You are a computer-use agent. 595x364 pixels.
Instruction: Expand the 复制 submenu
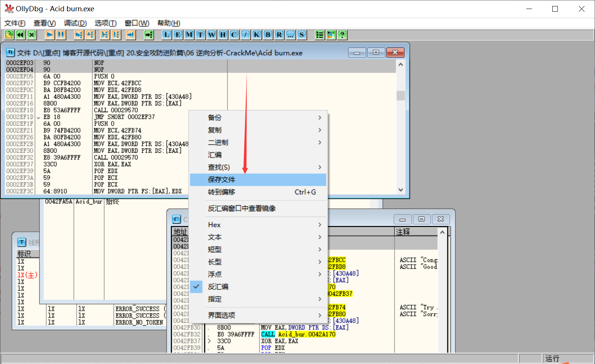pyautogui.click(x=258, y=130)
